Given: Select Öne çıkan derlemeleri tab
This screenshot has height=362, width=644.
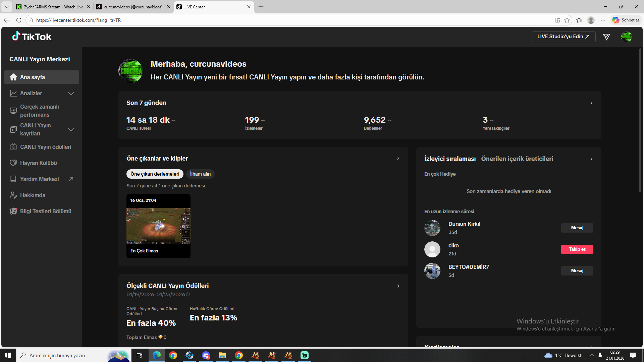Looking at the screenshot, I should 155,174.
